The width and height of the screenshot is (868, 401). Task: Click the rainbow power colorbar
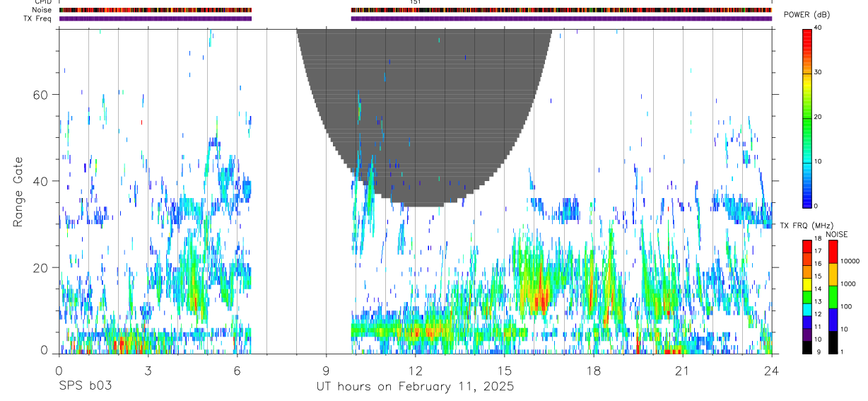(x=807, y=117)
